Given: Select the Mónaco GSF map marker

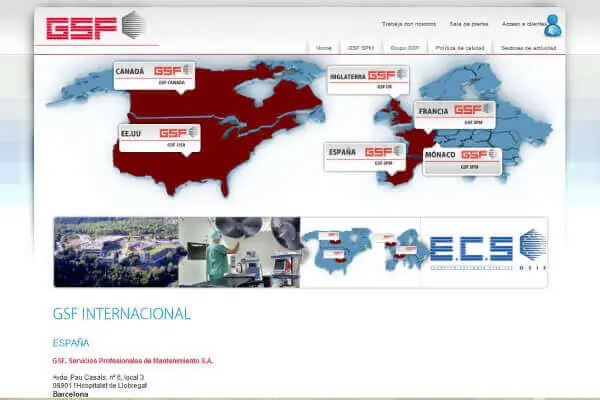Looking at the screenshot, I should pos(461,159).
